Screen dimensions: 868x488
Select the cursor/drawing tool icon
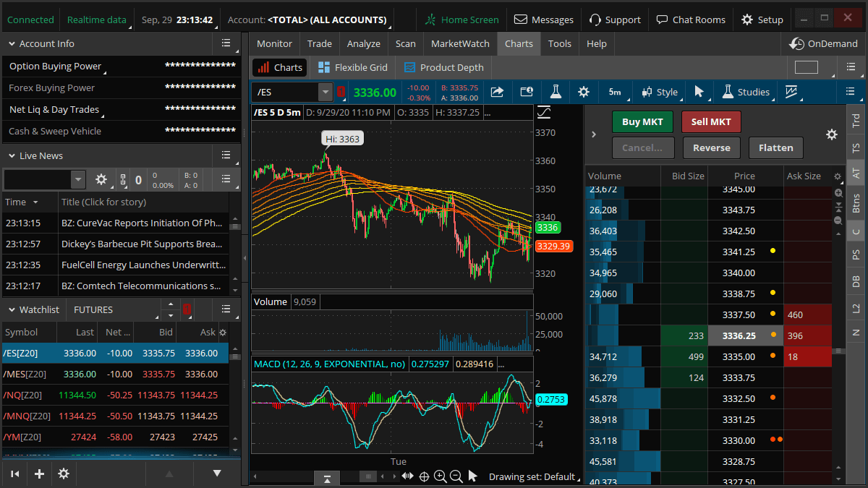click(699, 92)
